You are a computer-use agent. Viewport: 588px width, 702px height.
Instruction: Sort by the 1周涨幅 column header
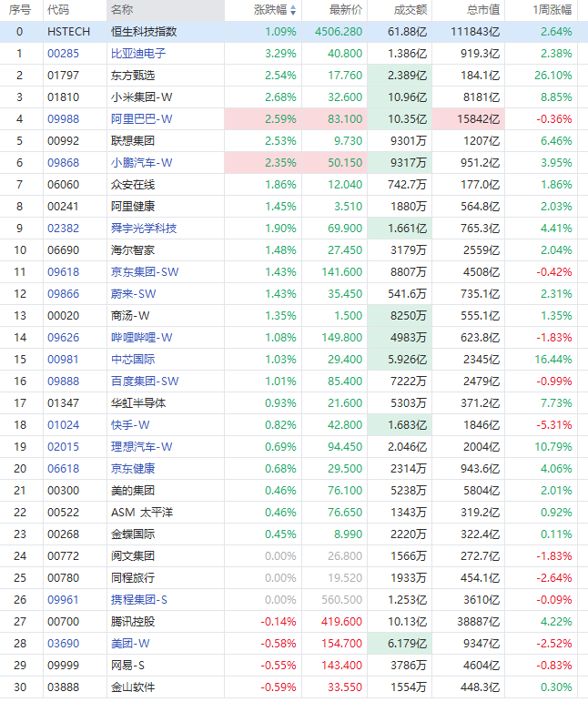point(553,10)
